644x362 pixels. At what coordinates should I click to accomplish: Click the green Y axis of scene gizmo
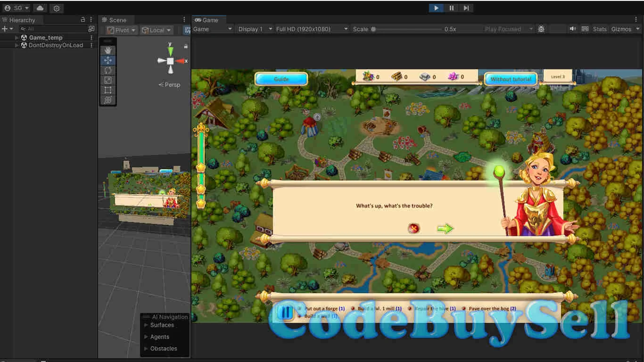170,50
